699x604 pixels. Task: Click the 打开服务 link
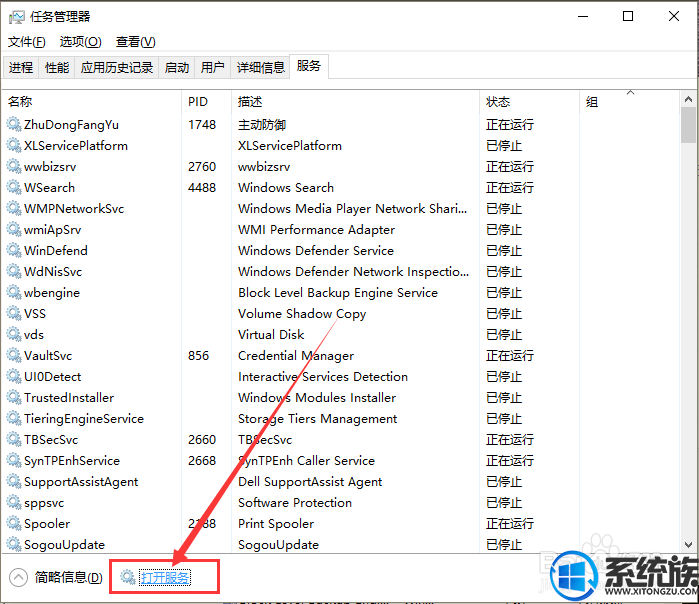pos(165,578)
